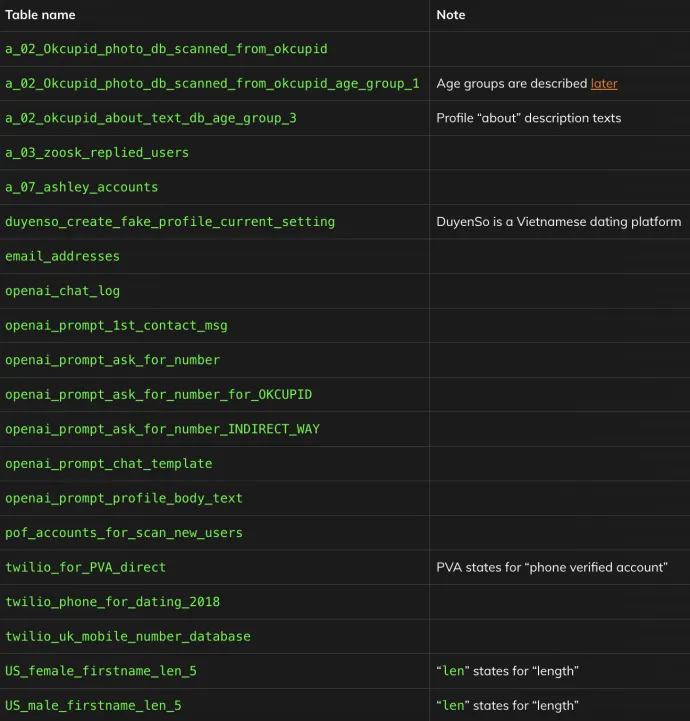The width and height of the screenshot is (690, 721).
Task: Click the “len” note in US_female_firstname row
Action: tap(508, 671)
